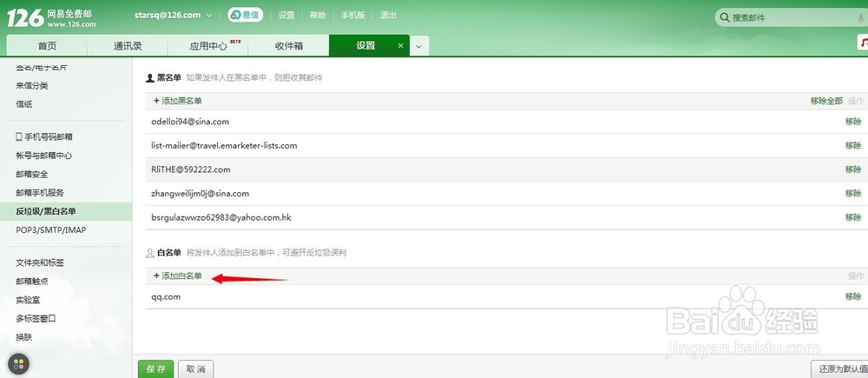
Task: Click the starsq@126.com account name
Action: click(168, 16)
